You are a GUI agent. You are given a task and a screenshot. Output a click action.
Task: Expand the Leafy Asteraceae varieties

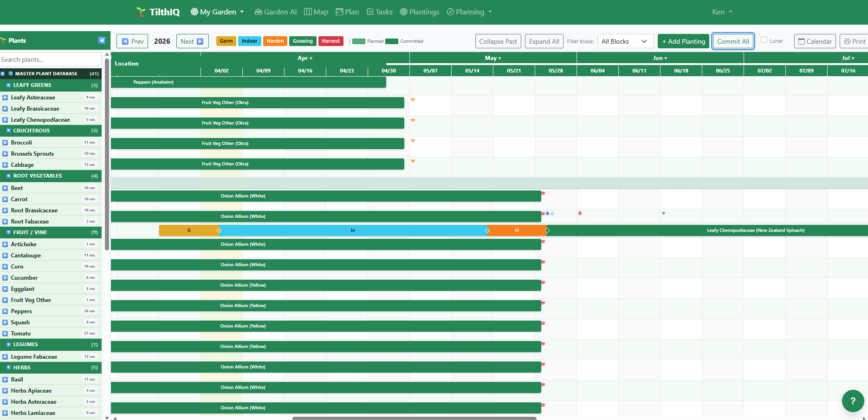click(x=5, y=98)
